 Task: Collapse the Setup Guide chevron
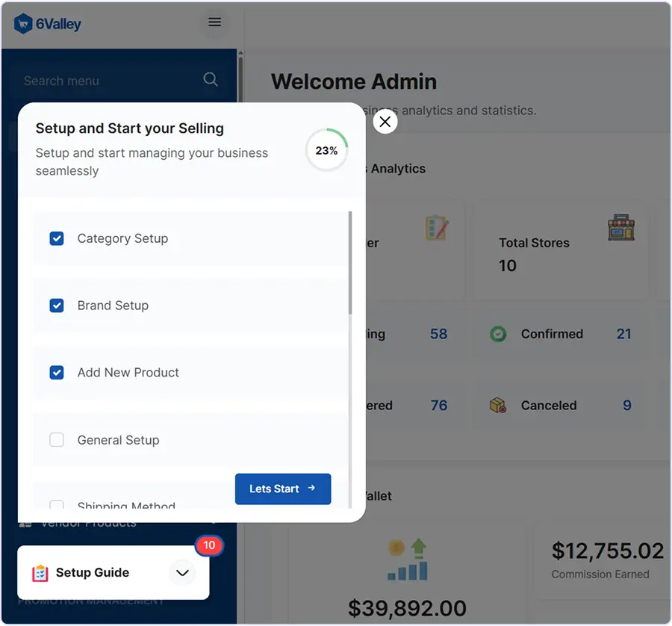(182, 573)
